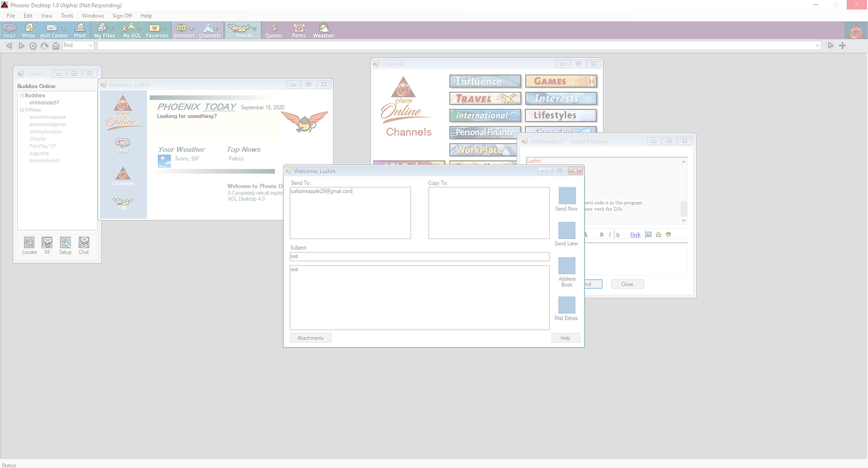
Task: Toggle underline formatting in the IM window
Action: coord(618,234)
